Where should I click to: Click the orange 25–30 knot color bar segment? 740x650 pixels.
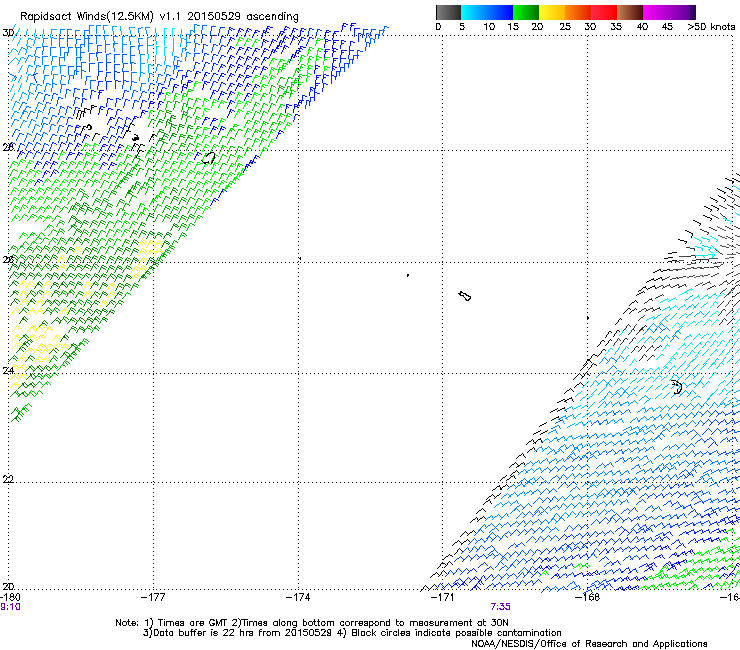pyautogui.click(x=578, y=12)
